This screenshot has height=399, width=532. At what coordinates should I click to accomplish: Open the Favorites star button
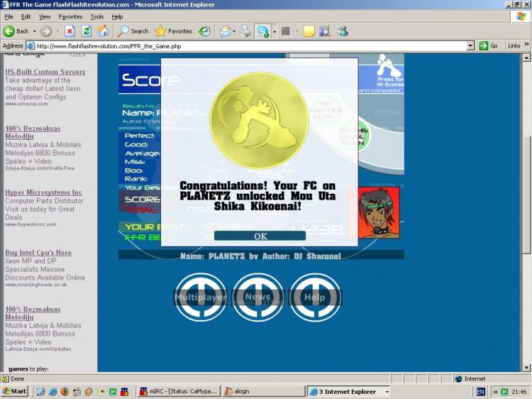(x=173, y=31)
